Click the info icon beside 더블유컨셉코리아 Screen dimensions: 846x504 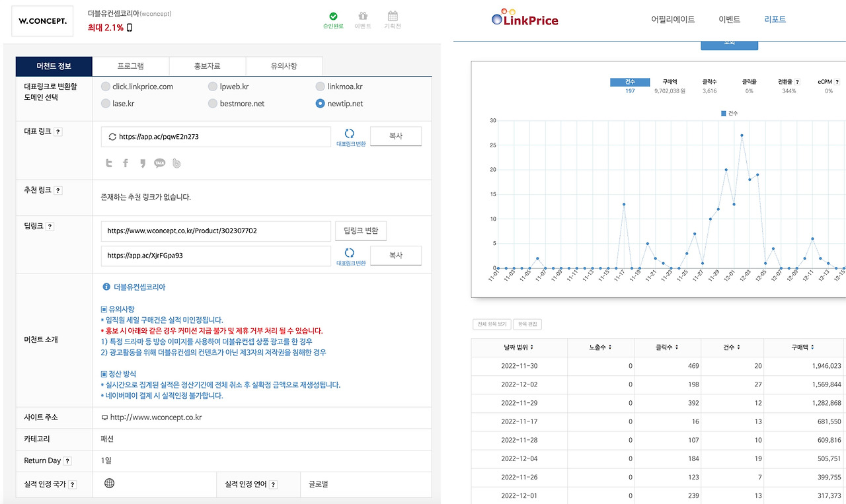106,287
